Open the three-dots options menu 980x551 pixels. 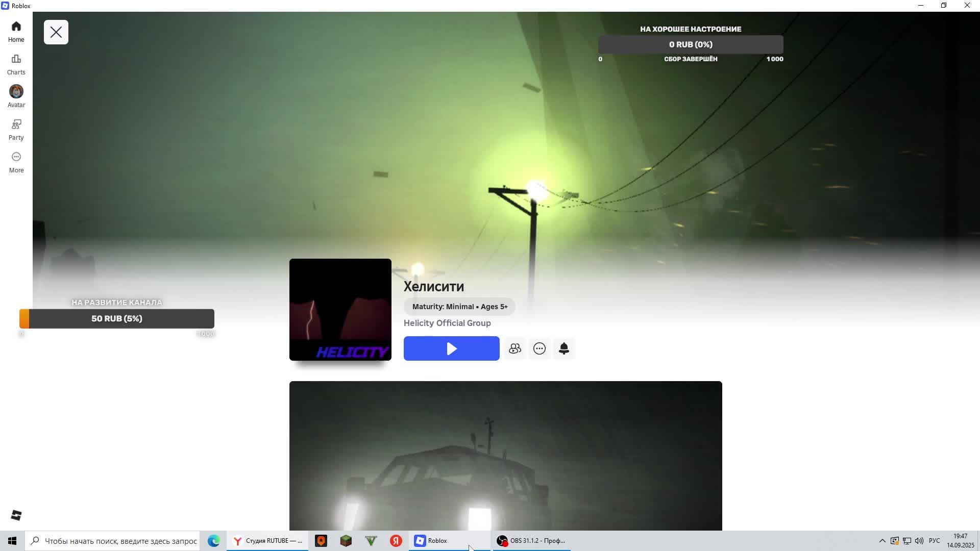pos(539,348)
